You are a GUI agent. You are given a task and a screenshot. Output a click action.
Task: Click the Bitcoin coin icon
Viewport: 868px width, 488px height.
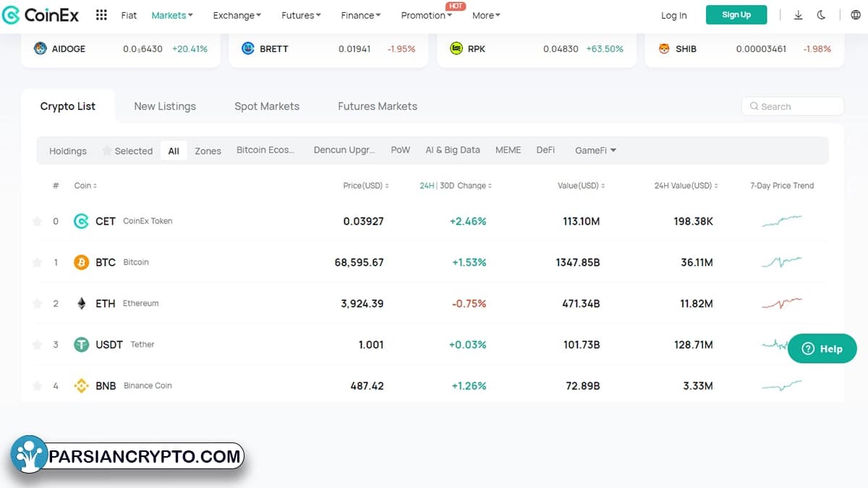point(82,262)
